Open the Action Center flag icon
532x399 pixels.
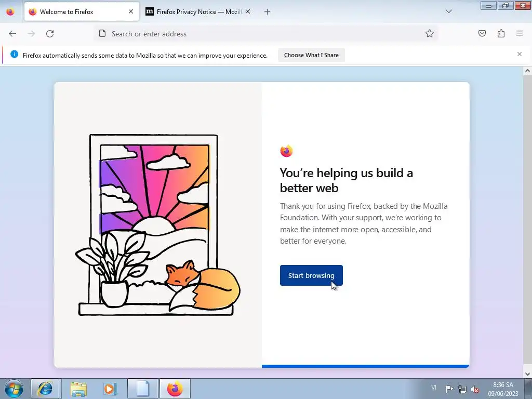449,389
